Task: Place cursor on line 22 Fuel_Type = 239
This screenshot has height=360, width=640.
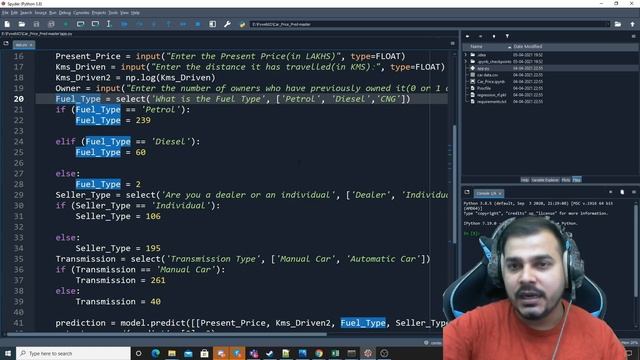Action: coord(113,120)
